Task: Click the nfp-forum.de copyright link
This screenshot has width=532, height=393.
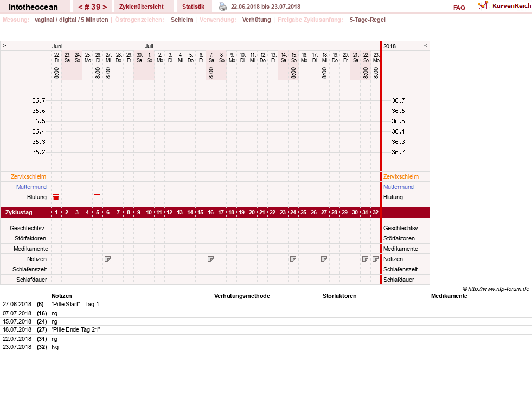Action: click(x=496, y=289)
